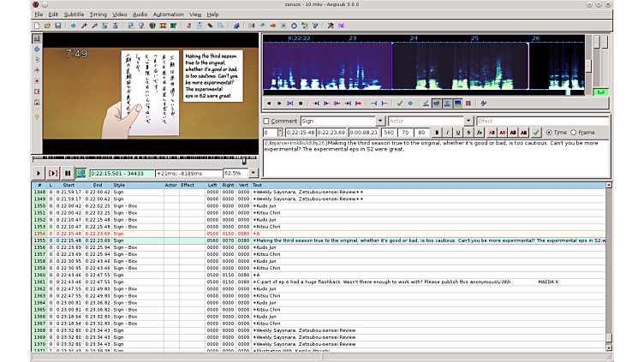Expand the Actor dropdown list
This screenshot has width=644, height=362.
pos(469,122)
